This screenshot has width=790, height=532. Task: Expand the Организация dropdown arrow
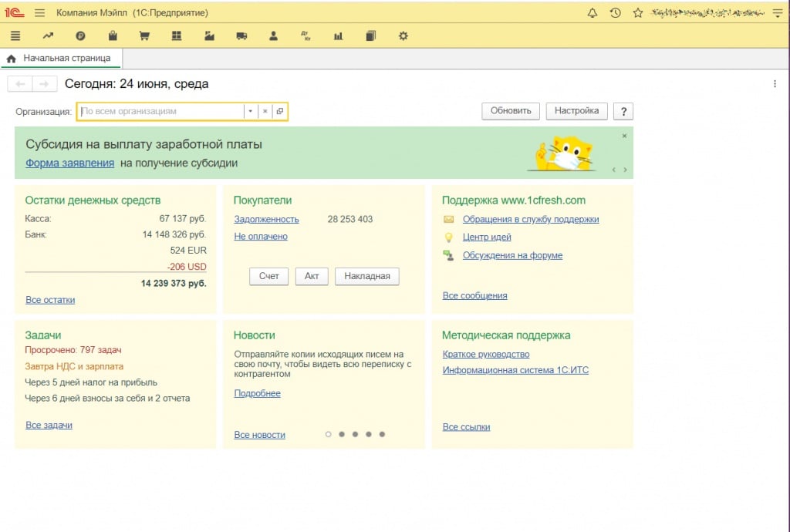click(x=250, y=111)
